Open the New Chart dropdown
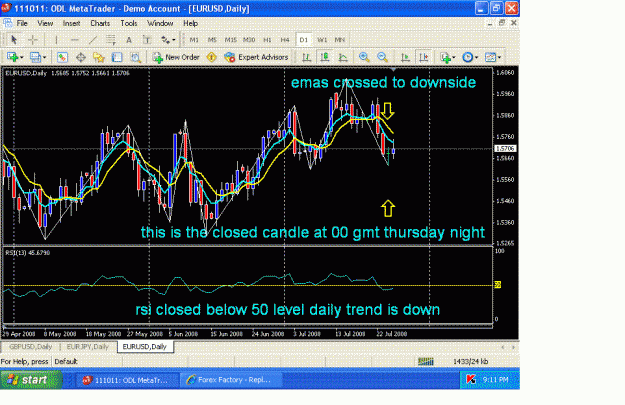This screenshot has width=625, height=405. coord(15,57)
